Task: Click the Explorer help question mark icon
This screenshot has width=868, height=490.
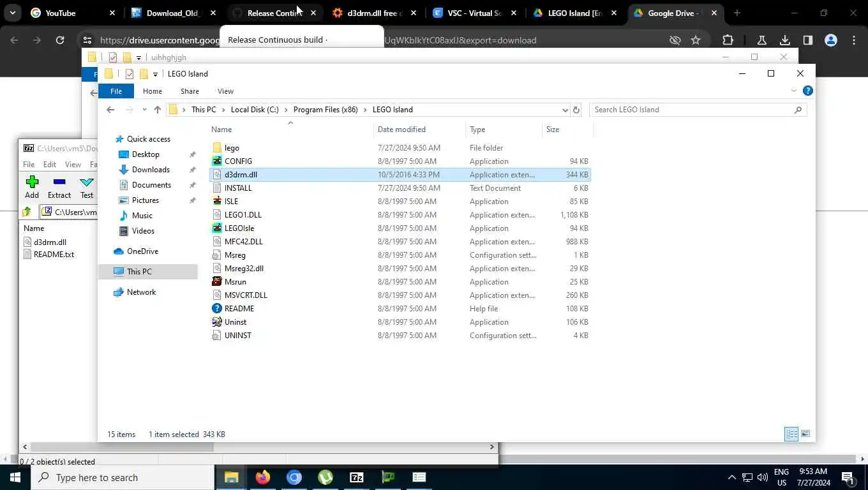Action: [807, 91]
